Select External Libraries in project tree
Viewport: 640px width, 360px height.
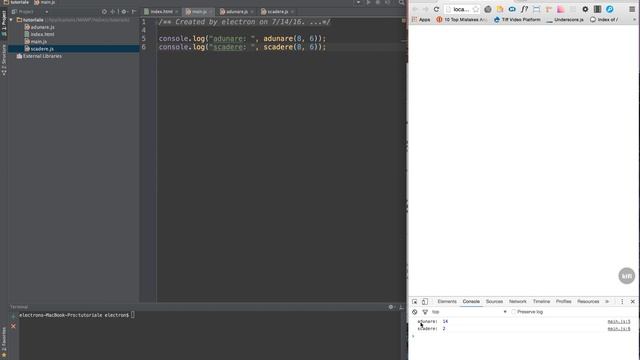click(39, 56)
